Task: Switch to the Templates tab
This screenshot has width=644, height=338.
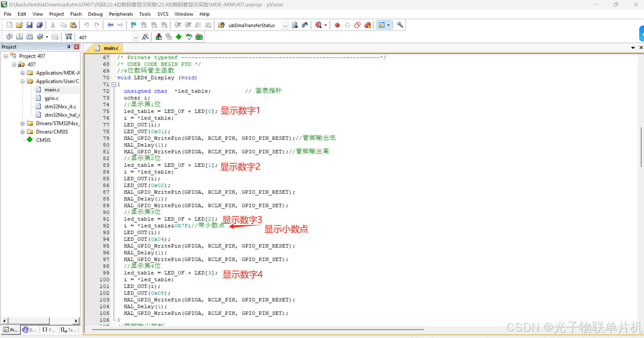Action: click(69, 330)
